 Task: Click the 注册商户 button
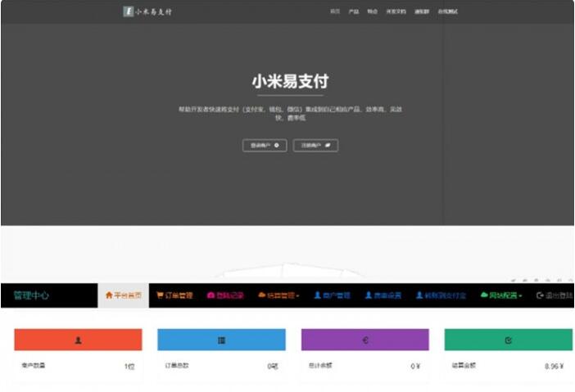[x=315, y=146]
